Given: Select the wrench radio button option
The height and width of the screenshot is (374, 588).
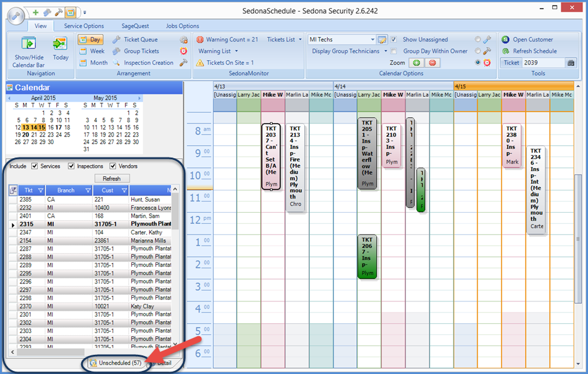Looking at the screenshot, I should pyautogui.click(x=478, y=40).
